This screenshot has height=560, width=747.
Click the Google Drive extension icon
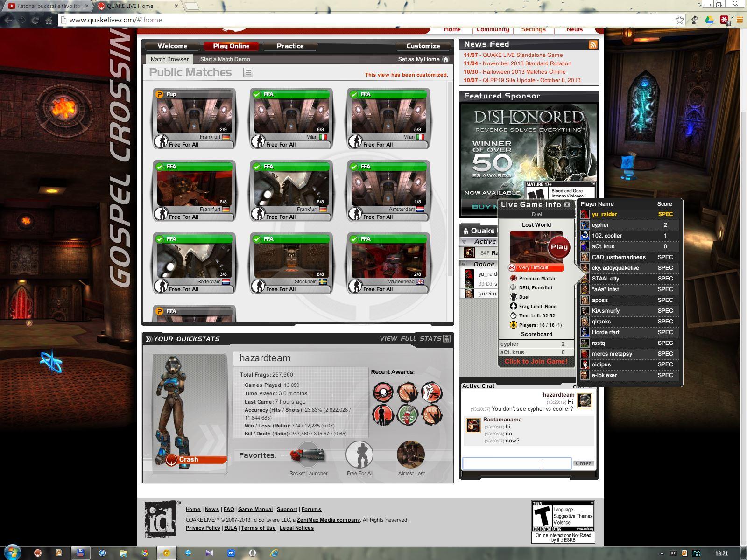(709, 20)
